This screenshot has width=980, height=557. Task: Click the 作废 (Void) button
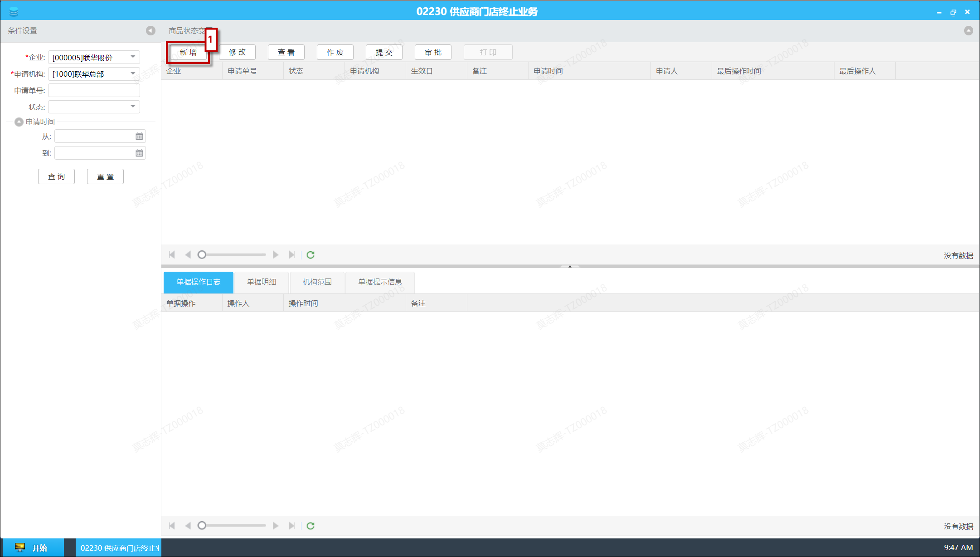pos(335,53)
